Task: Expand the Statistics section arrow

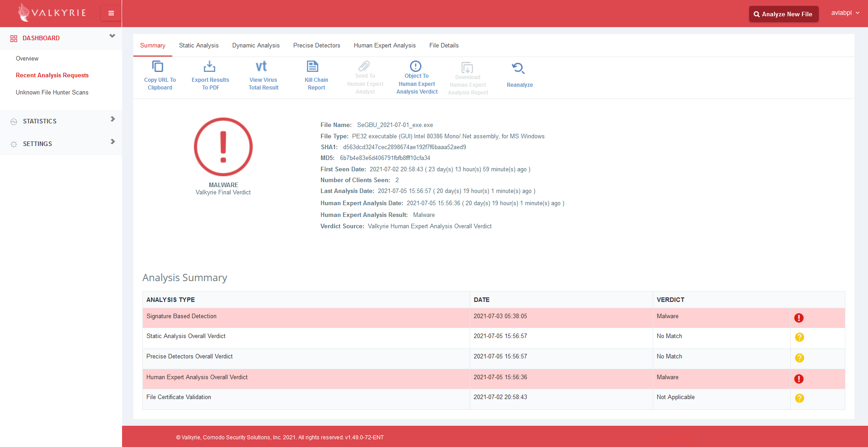Action: (113, 119)
